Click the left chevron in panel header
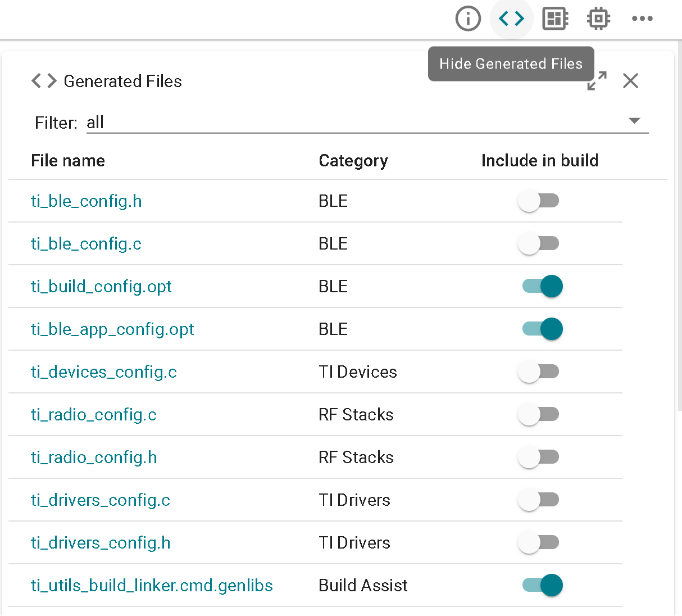This screenshot has height=616, width=682. point(37,81)
